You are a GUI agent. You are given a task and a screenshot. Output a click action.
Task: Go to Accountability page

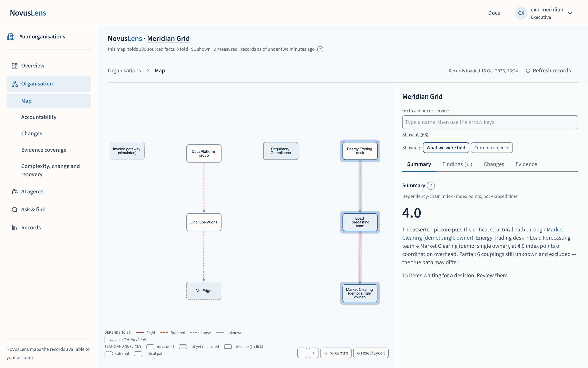pos(49,117)
